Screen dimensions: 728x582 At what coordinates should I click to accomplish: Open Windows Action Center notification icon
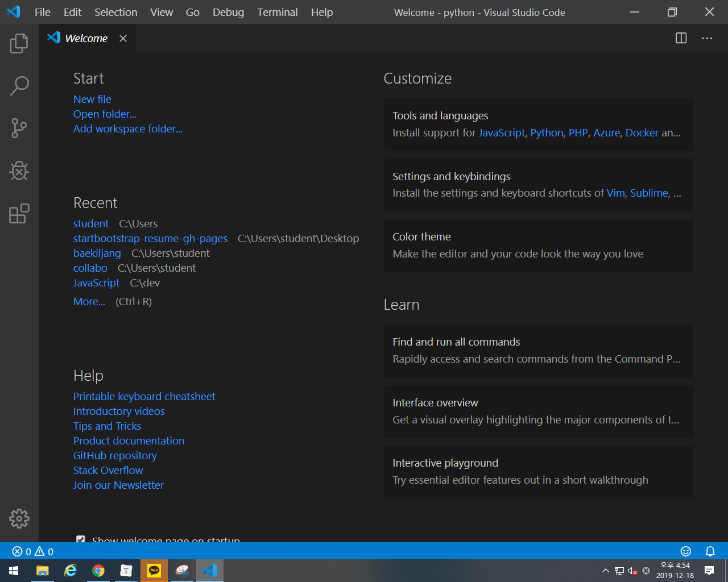(709, 571)
